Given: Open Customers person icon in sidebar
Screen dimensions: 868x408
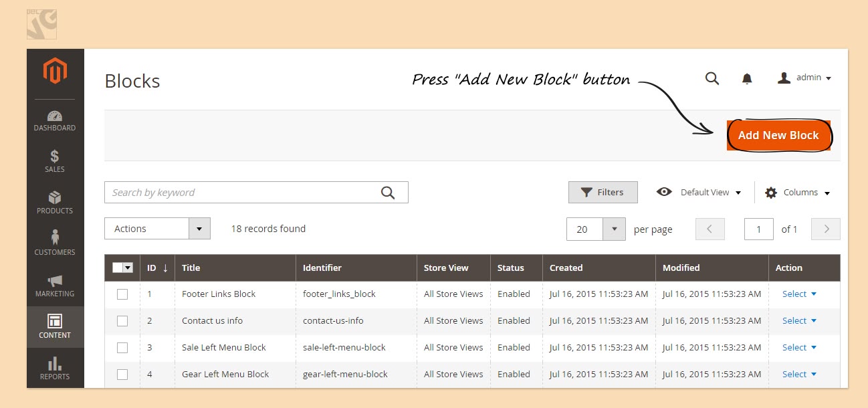Looking at the screenshot, I should pos(55,238).
